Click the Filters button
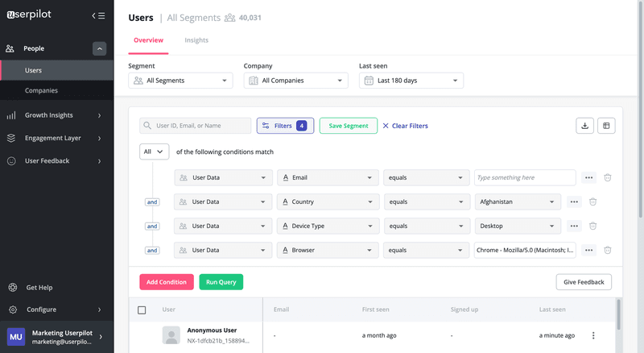The height and width of the screenshot is (353, 644). pos(286,126)
